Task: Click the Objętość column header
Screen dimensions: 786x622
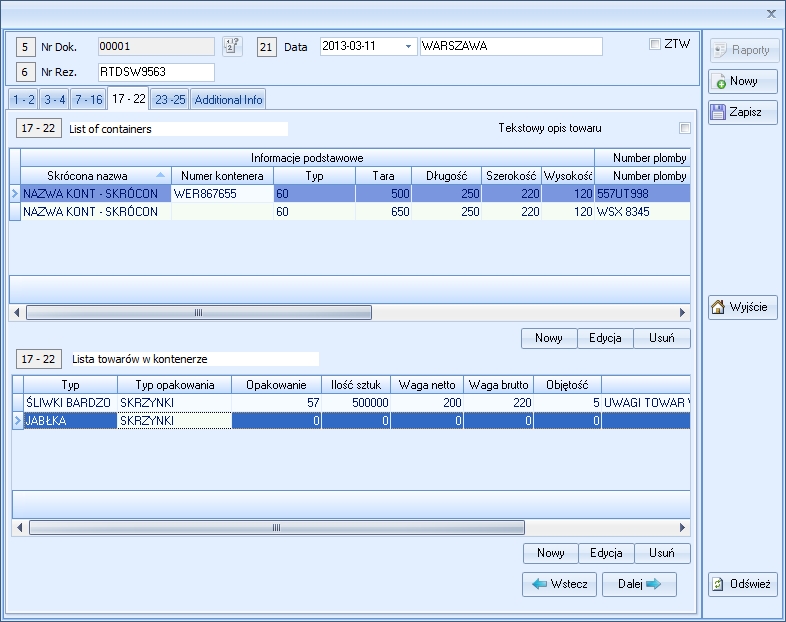Action: coord(567,385)
